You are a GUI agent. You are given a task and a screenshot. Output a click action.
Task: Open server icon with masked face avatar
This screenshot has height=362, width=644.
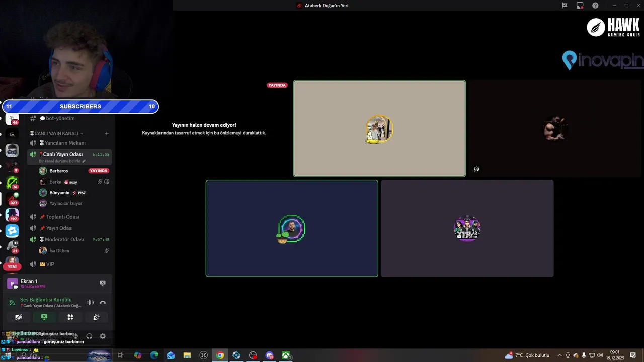pos(12,150)
